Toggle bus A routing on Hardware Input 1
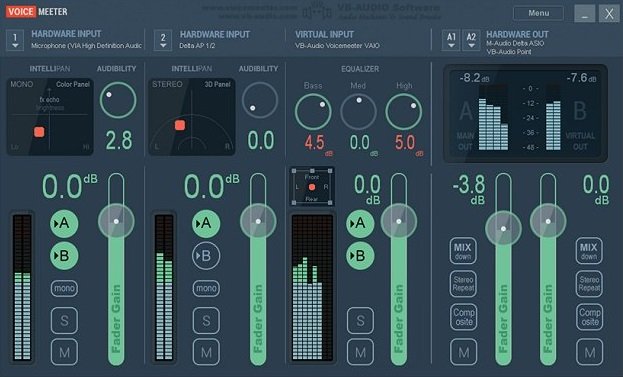The image size is (623, 377). (64, 223)
